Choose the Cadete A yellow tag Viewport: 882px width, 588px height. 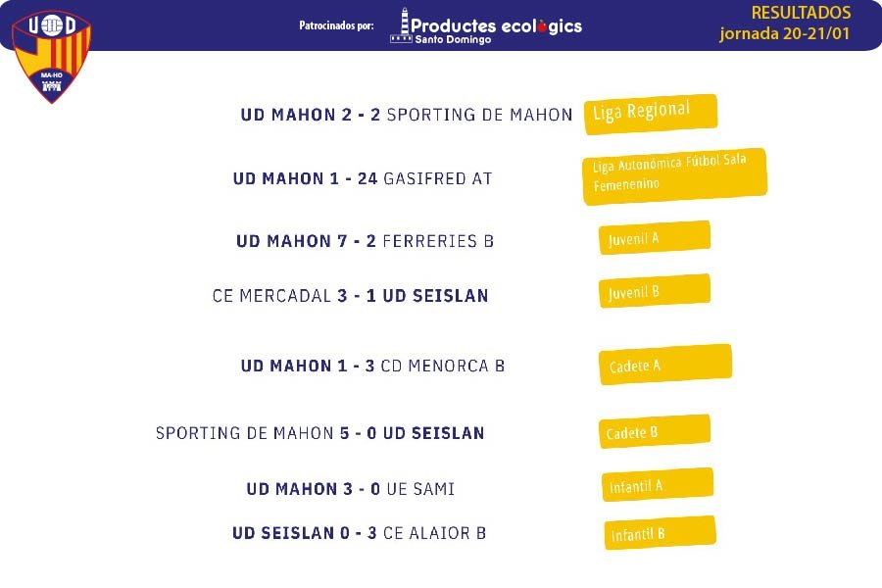coord(665,365)
